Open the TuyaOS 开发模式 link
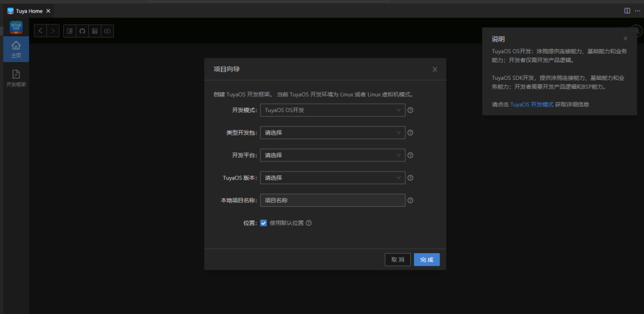Screen dimensions: 644x314 532,105
